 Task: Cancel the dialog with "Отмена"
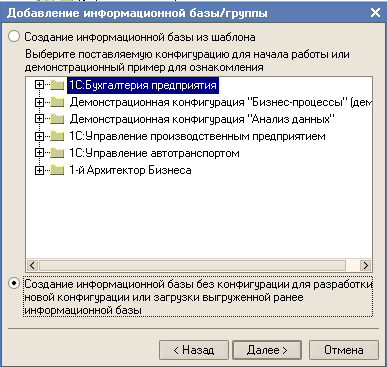pyautogui.click(x=344, y=350)
